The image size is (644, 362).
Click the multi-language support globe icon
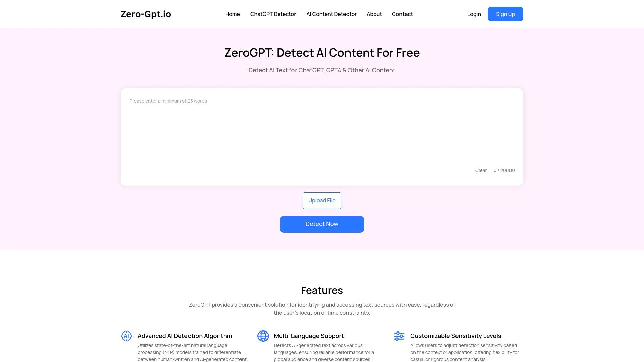(x=263, y=336)
